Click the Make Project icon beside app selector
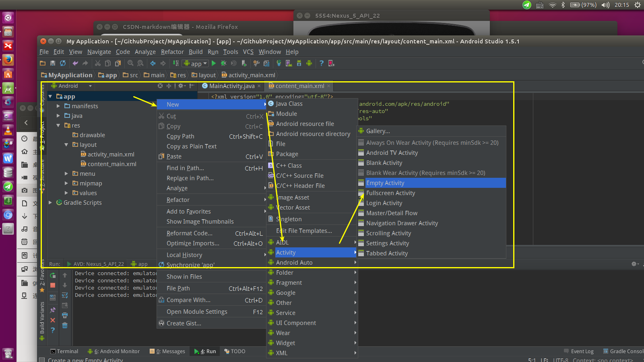644x362 pixels. point(176,63)
